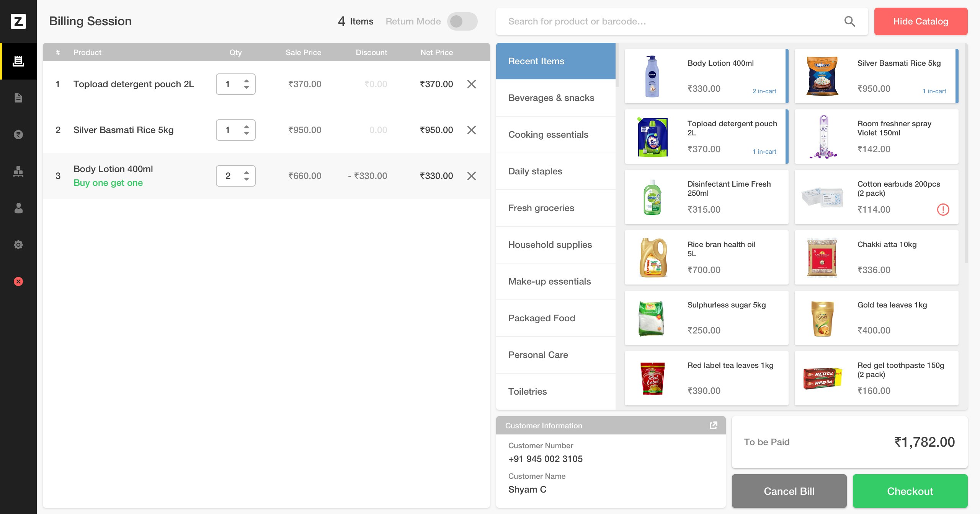Select the document/bills icon in sidebar
The height and width of the screenshot is (514, 980).
[x=18, y=98]
